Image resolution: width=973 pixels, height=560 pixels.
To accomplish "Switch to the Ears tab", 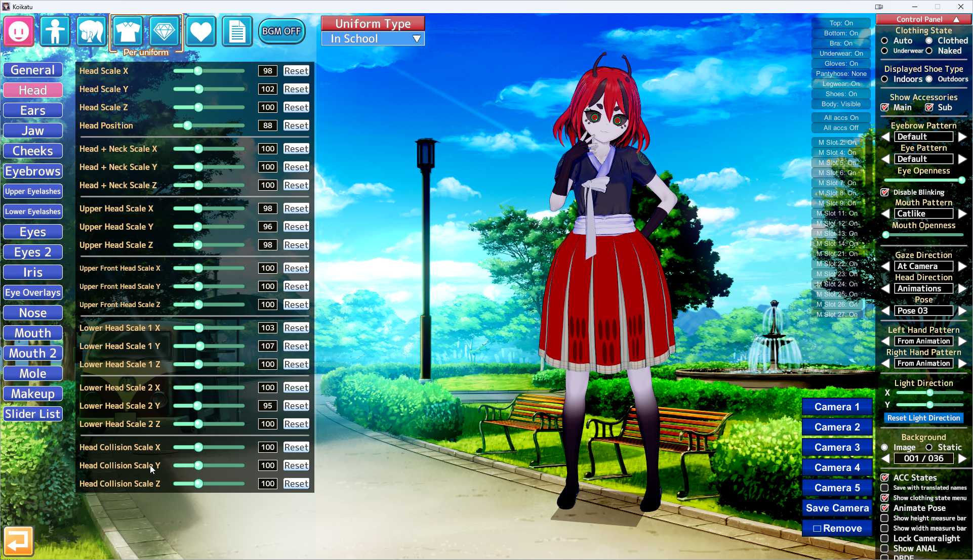I will tap(33, 110).
